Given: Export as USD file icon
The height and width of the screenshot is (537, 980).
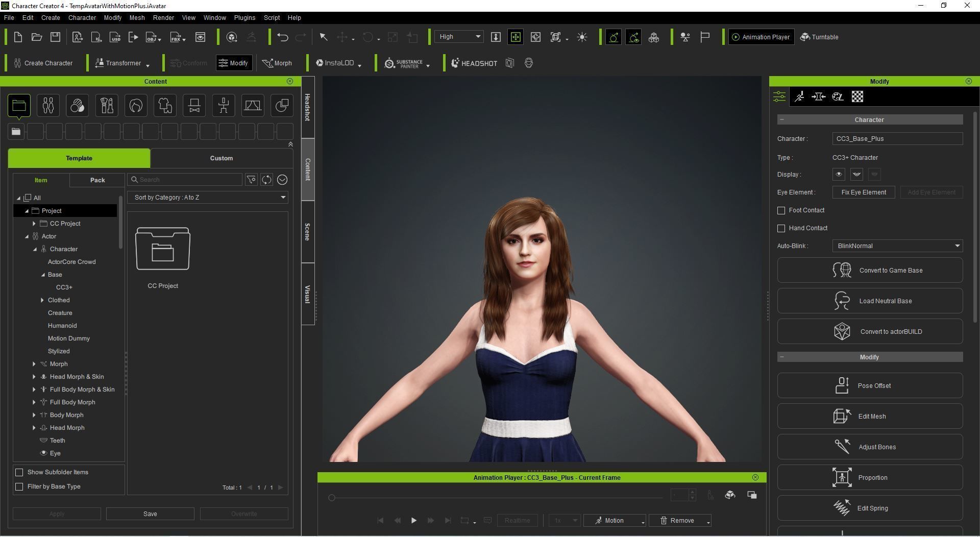Looking at the screenshot, I should 116,37.
